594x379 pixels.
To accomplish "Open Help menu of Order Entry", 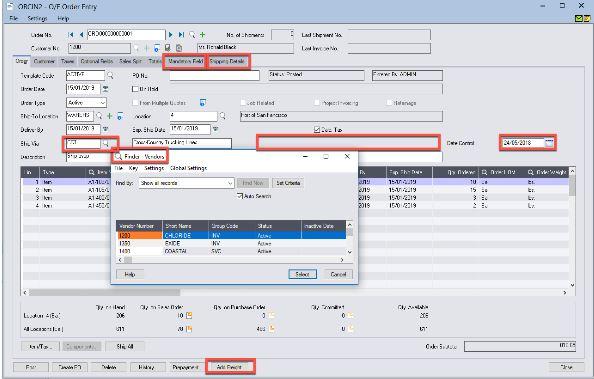I will pos(63,18).
